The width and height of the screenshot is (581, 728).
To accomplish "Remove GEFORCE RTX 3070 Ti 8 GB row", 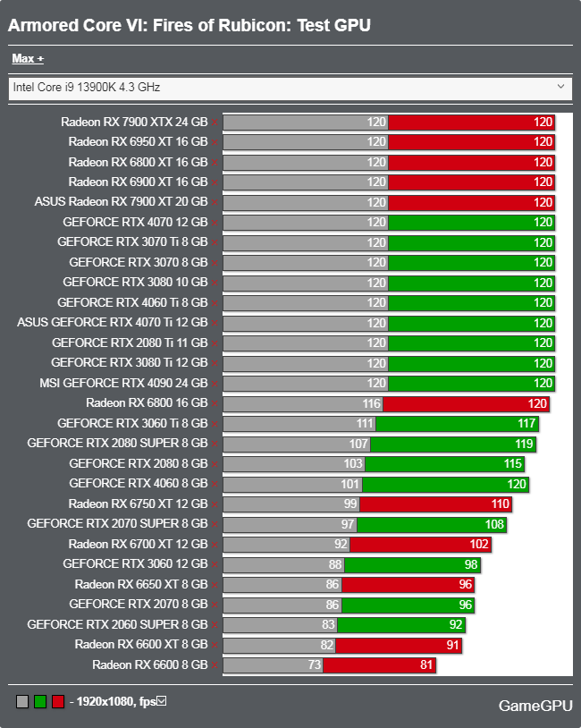I will tap(215, 243).
